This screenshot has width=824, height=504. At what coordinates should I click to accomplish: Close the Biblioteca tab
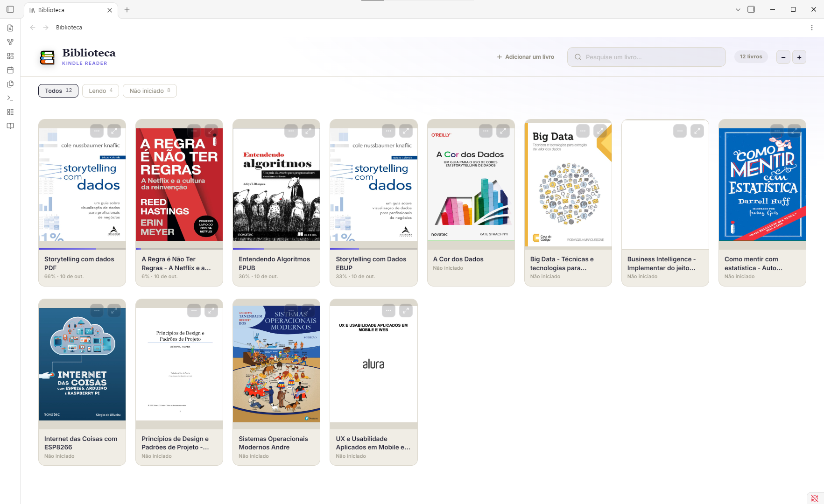pyautogui.click(x=110, y=10)
